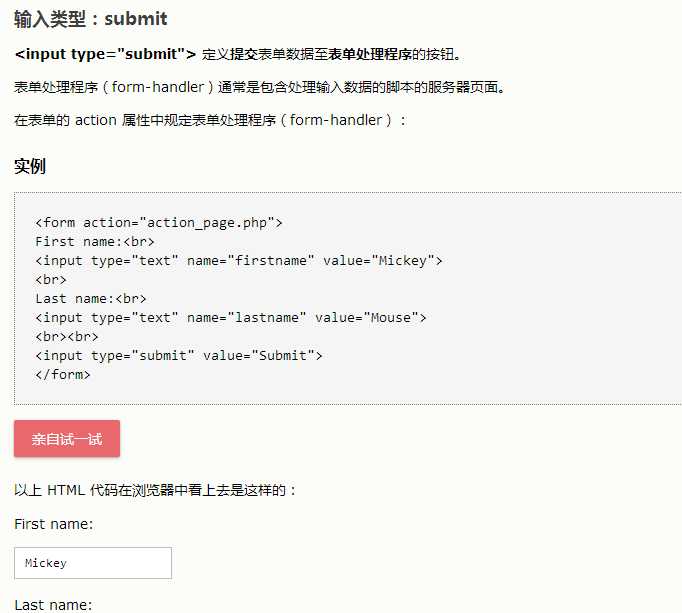Click the submit input code line

pyautogui.click(x=179, y=356)
